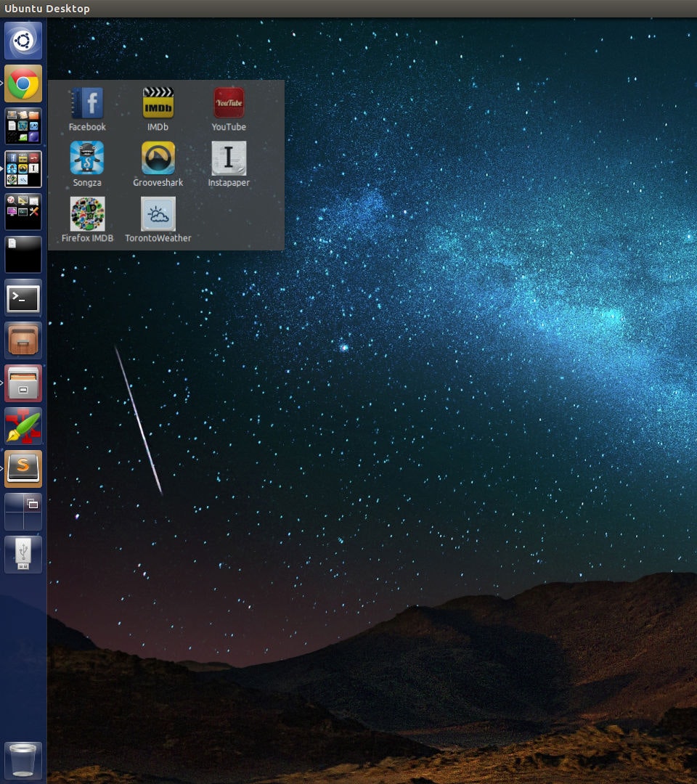Image resolution: width=697 pixels, height=784 pixels.
Task: Open the pen drawing app launcher
Action: [23, 426]
